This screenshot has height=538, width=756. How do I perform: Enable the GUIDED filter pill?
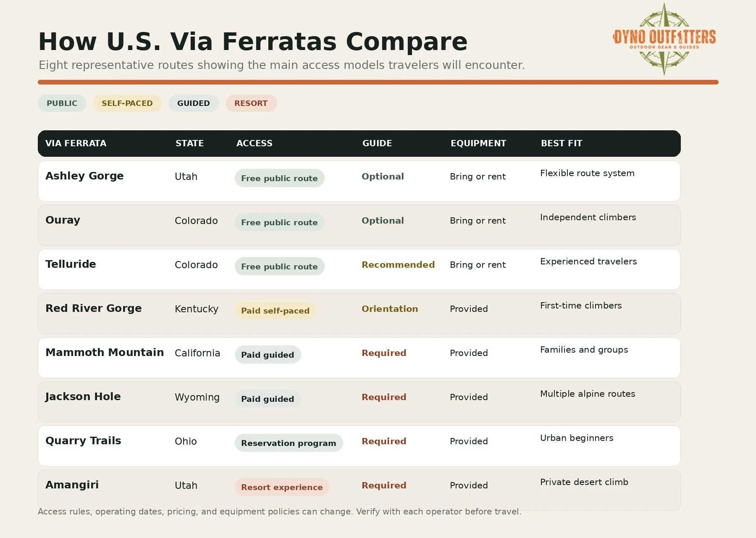pyautogui.click(x=194, y=103)
